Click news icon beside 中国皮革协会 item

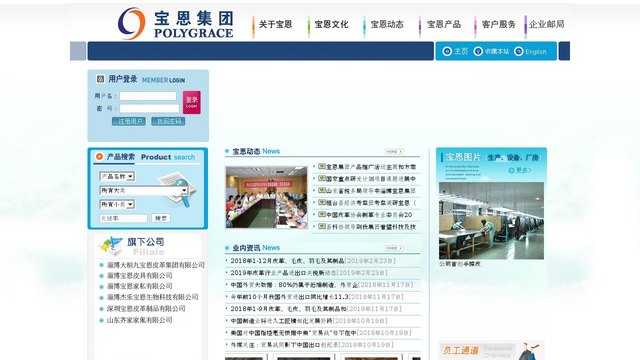tap(322, 214)
